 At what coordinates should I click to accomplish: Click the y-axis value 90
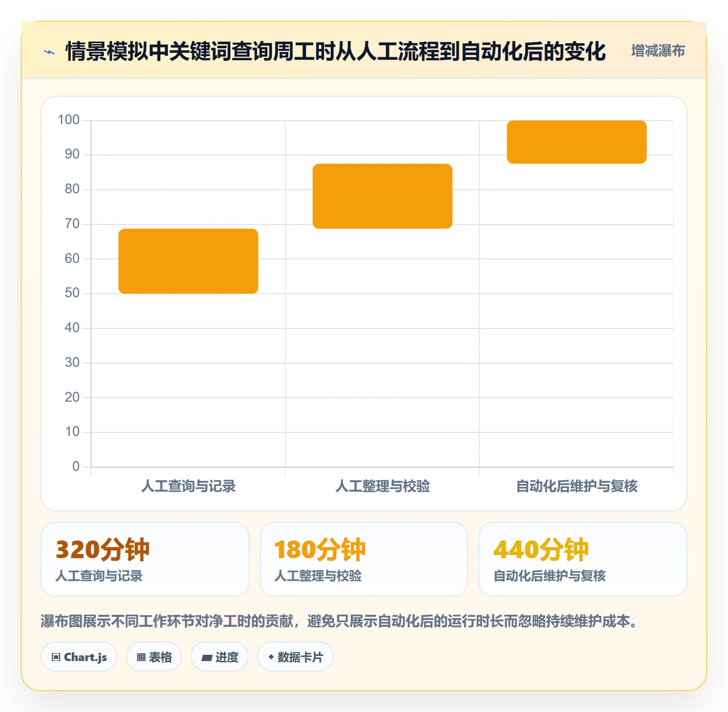point(72,154)
